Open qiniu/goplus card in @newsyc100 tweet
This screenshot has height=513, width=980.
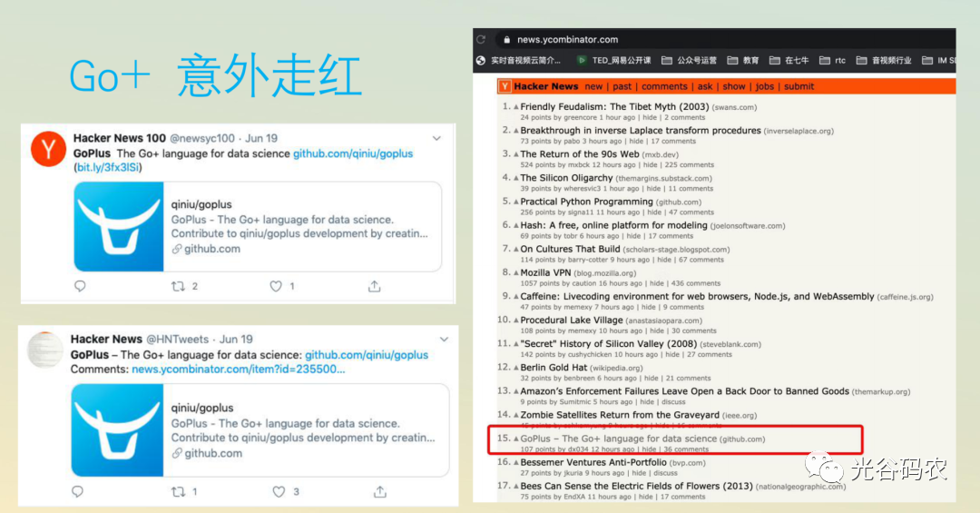(x=258, y=226)
